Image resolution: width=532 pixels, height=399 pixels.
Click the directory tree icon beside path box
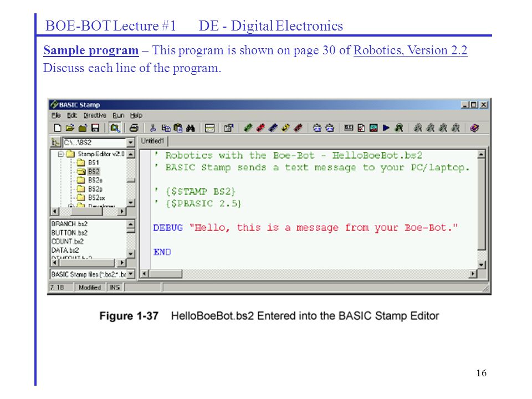pyautogui.click(x=55, y=142)
